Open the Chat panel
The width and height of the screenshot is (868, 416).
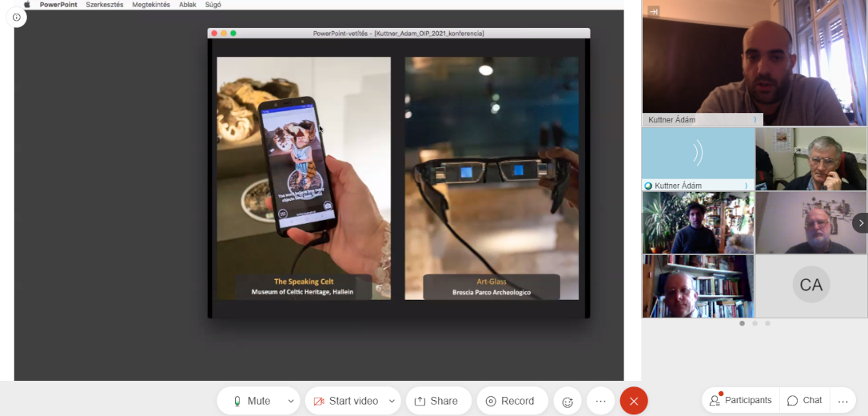tap(804, 401)
